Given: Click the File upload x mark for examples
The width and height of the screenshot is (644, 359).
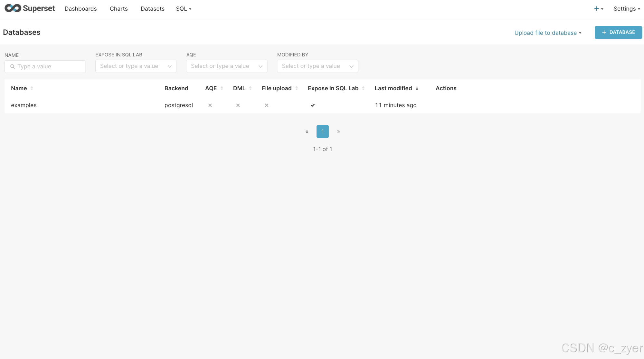Looking at the screenshot, I should point(267,105).
